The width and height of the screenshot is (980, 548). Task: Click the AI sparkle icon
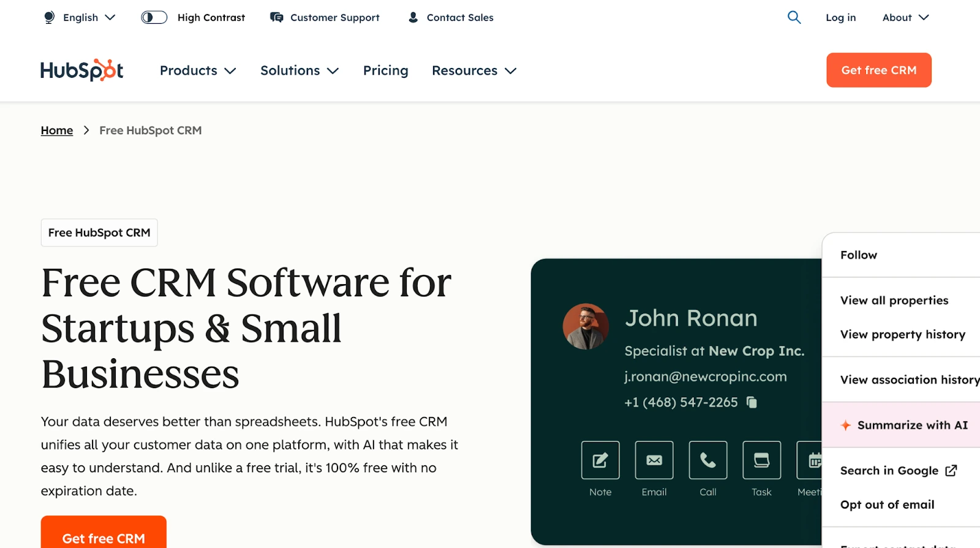pyautogui.click(x=846, y=425)
